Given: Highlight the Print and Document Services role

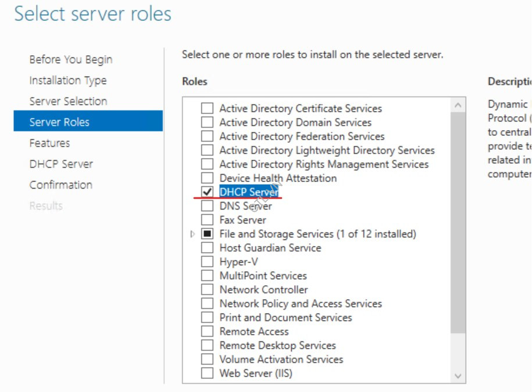Looking at the screenshot, I should [x=285, y=318].
